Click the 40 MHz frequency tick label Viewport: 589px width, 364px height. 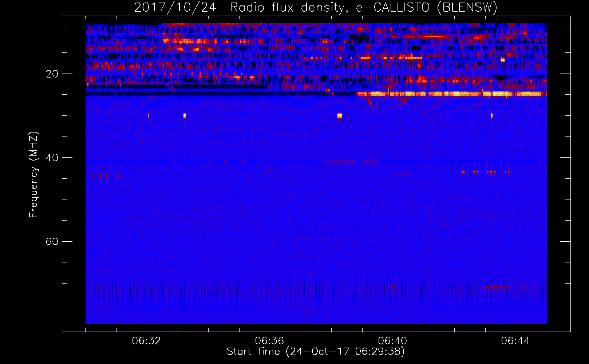click(52, 158)
